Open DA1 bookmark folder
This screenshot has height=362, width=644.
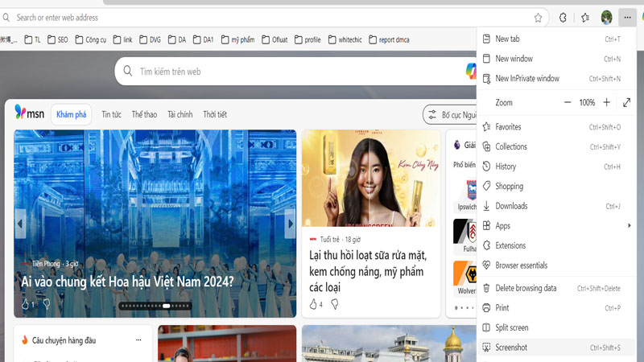pos(204,39)
